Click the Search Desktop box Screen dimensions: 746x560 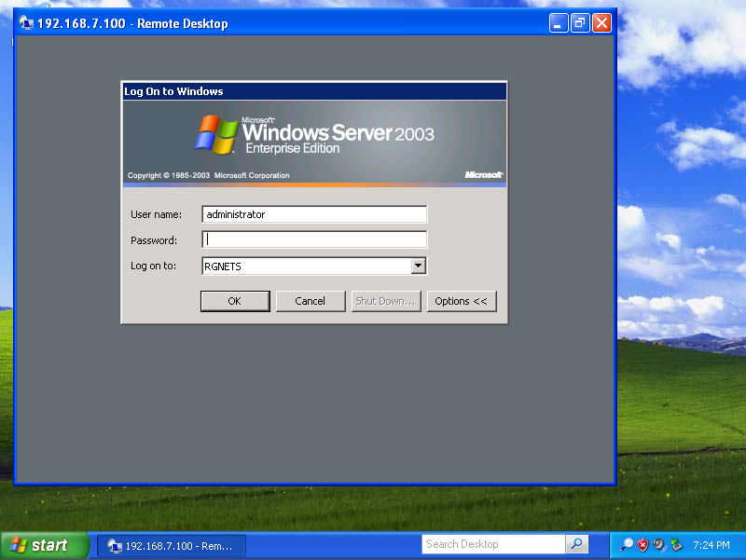coord(493,544)
